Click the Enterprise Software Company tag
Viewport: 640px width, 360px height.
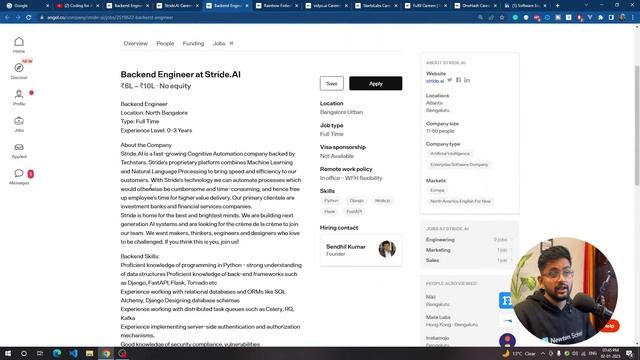pos(459,164)
